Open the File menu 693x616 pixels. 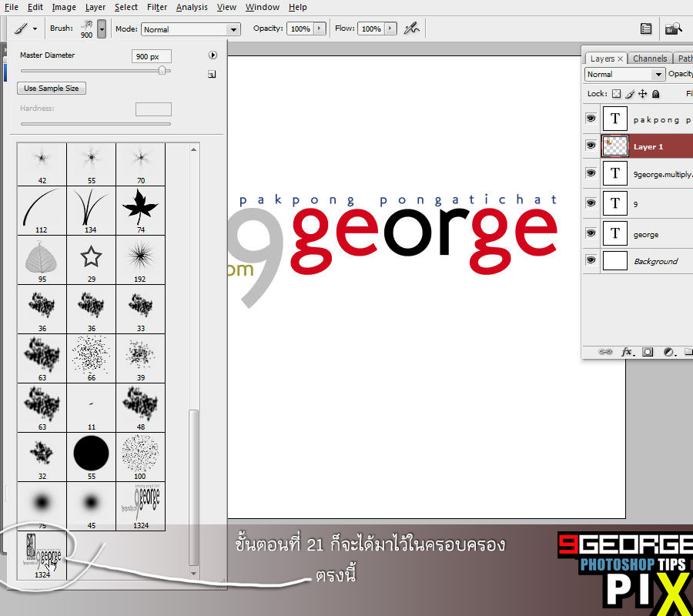point(11,7)
